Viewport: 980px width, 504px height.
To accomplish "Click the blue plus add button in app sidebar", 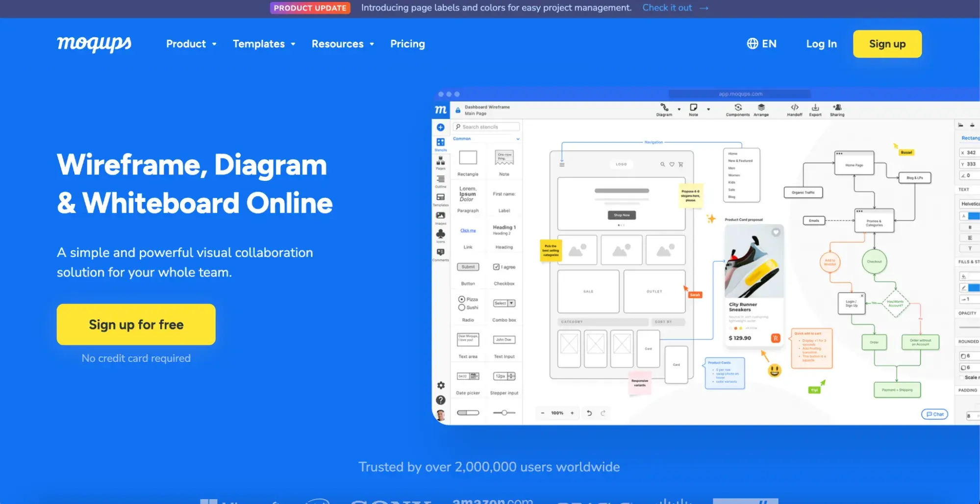I will [441, 127].
